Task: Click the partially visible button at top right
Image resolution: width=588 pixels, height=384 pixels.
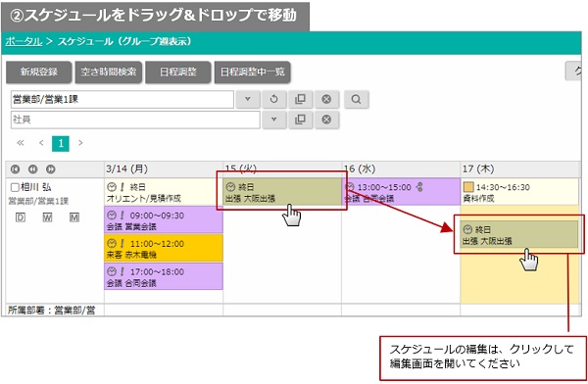Action: 573,72
